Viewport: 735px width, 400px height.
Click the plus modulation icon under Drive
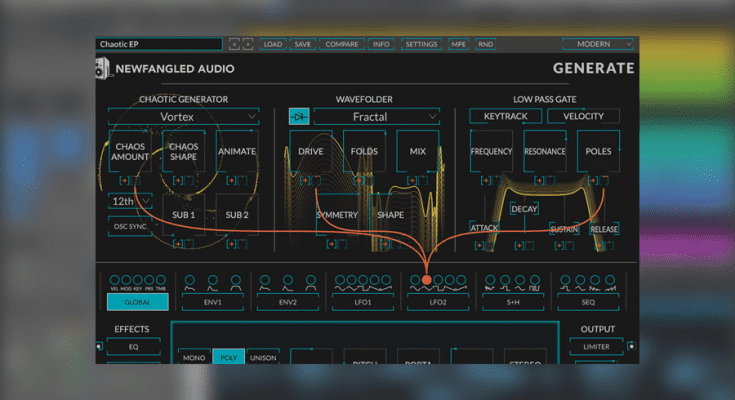[x=306, y=179]
